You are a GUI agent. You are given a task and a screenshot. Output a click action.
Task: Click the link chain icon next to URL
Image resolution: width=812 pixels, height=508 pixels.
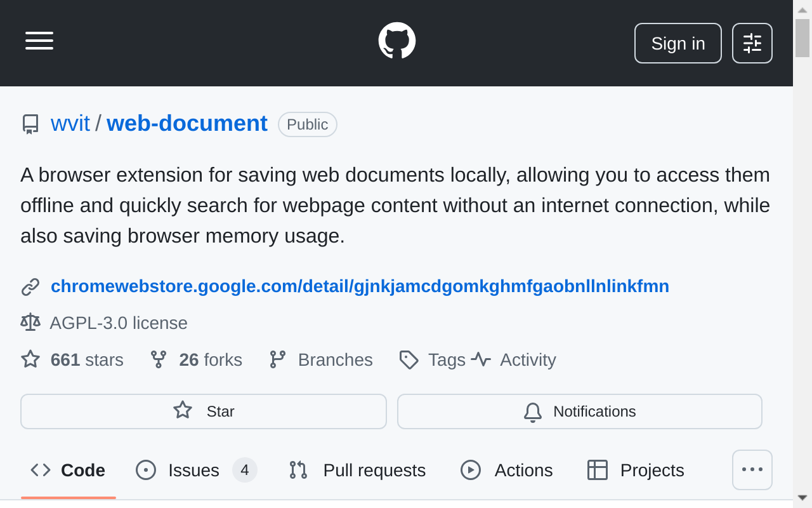[x=30, y=287]
